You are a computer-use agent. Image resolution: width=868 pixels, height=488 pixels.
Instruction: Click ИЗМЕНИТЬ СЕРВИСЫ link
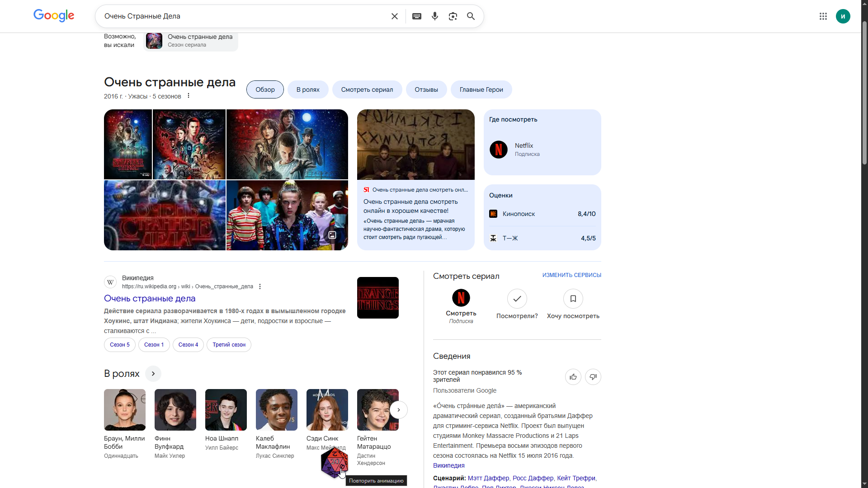pos(571,275)
